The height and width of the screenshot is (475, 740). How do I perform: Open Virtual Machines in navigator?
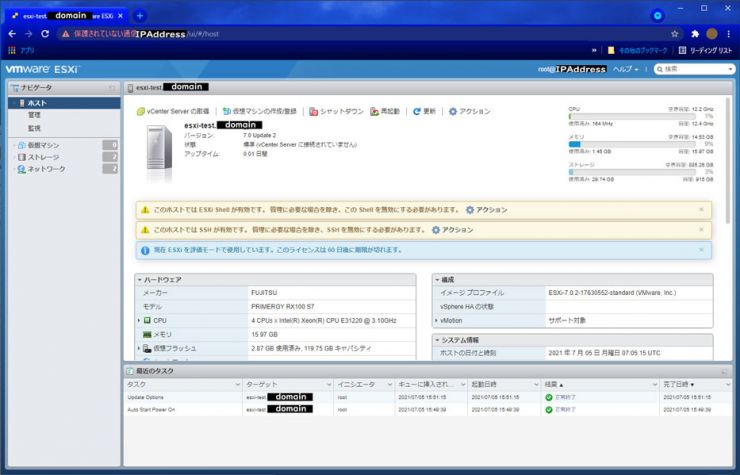[x=43, y=145]
